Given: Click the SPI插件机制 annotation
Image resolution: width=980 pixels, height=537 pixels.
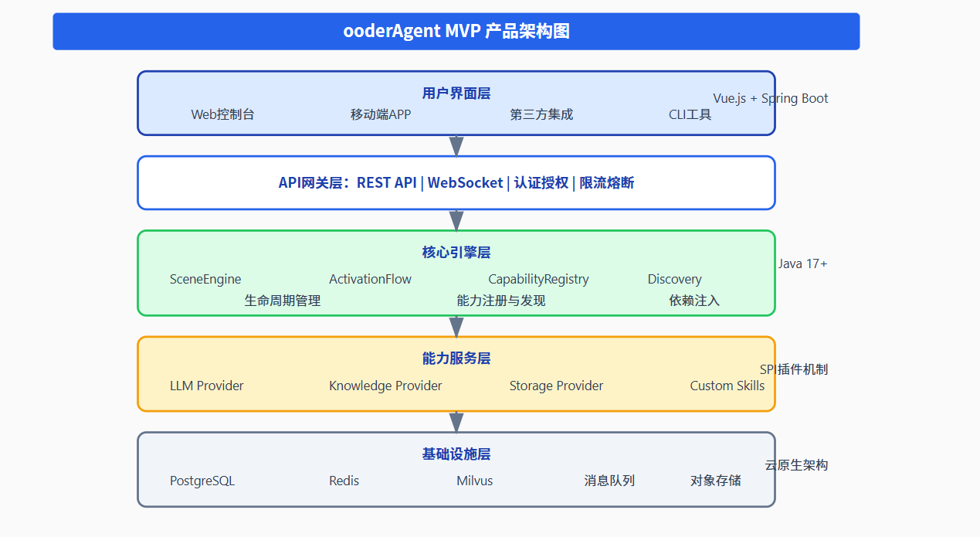Looking at the screenshot, I should [x=794, y=369].
